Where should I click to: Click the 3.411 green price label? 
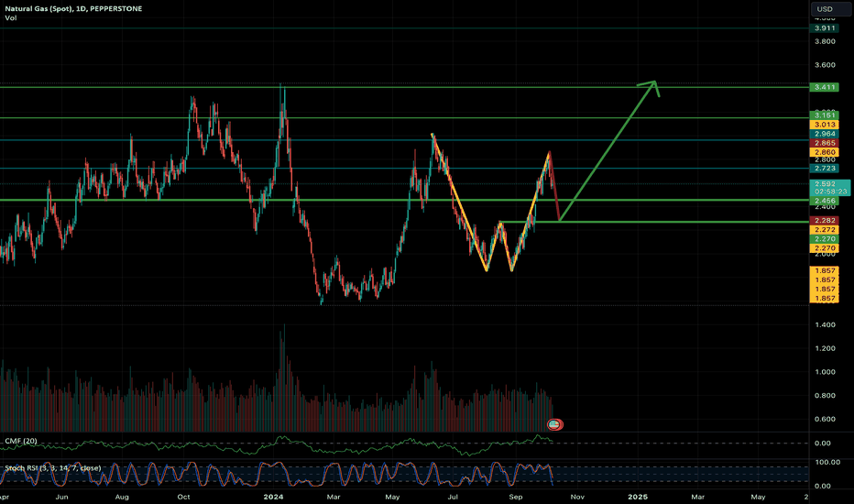pos(825,87)
